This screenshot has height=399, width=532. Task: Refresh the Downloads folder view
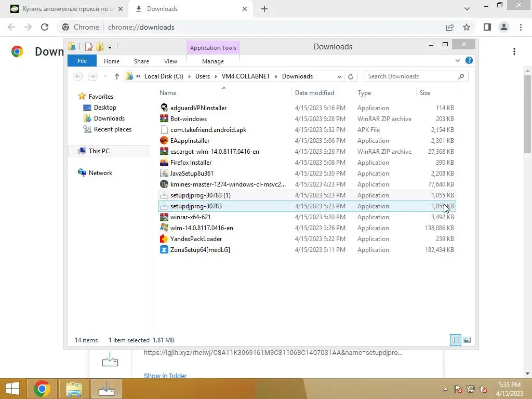click(351, 76)
